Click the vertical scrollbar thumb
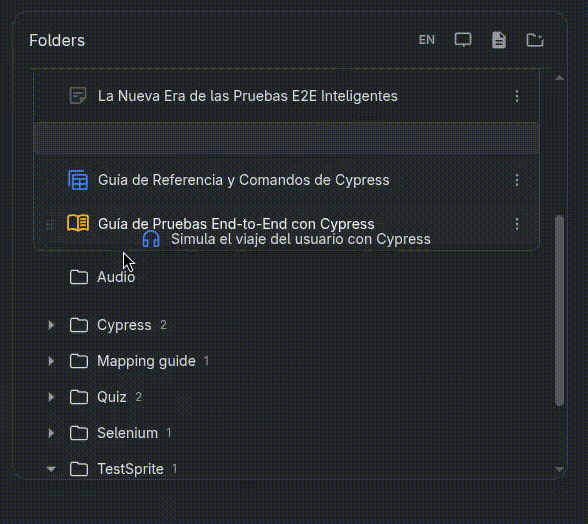The image size is (588, 524). click(x=559, y=310)
